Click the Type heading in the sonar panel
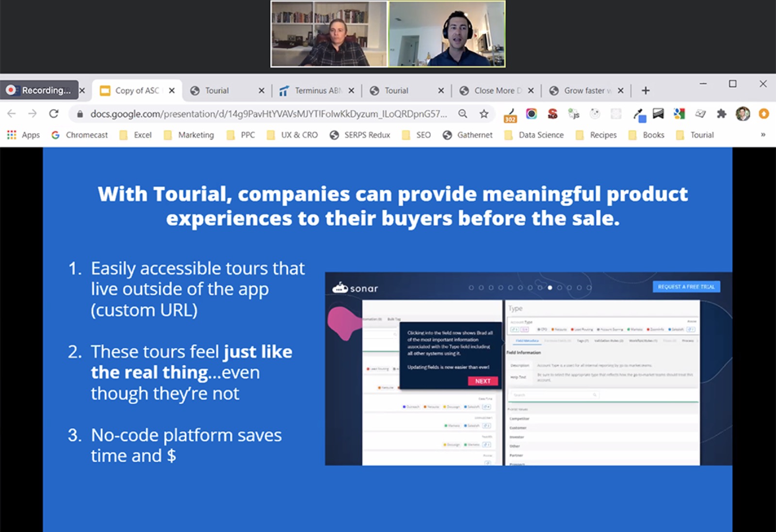The height and width of the screenshot is (532, 776). pos(515,308)
